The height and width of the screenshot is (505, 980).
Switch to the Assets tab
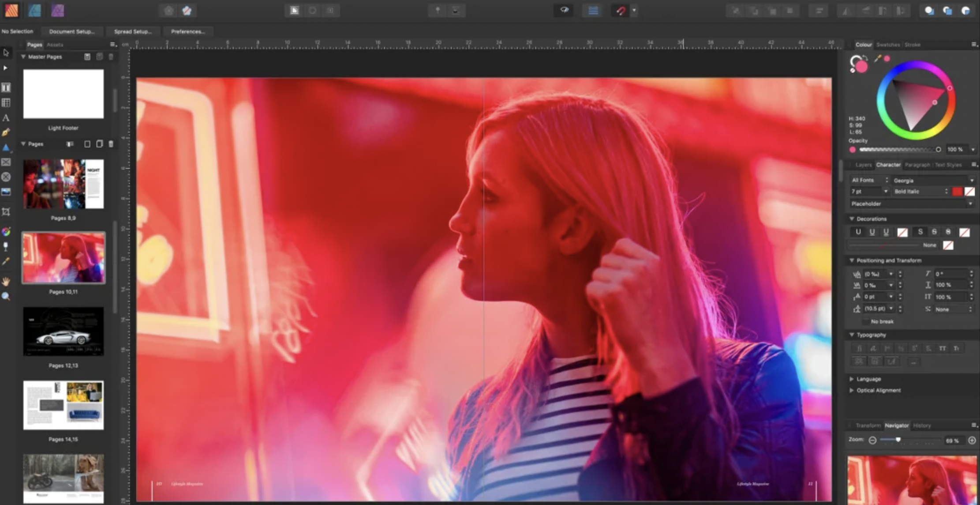click(55, 45)
